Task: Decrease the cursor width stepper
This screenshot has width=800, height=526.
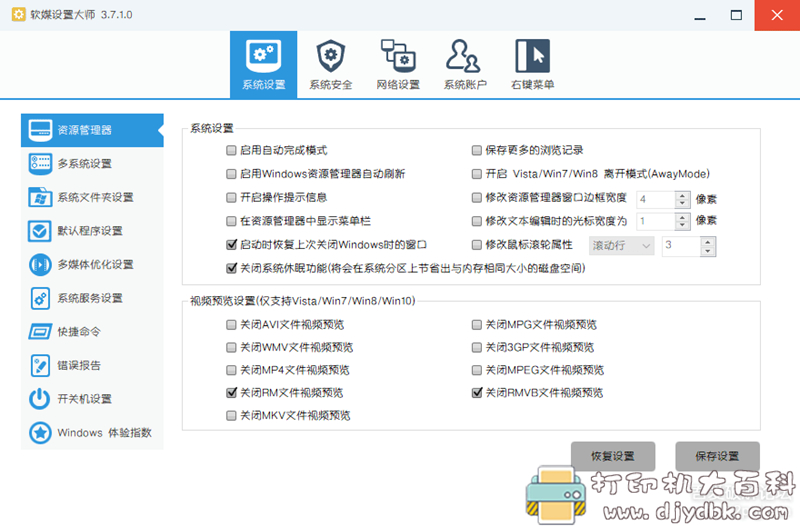Action: [x=682, y=225]
